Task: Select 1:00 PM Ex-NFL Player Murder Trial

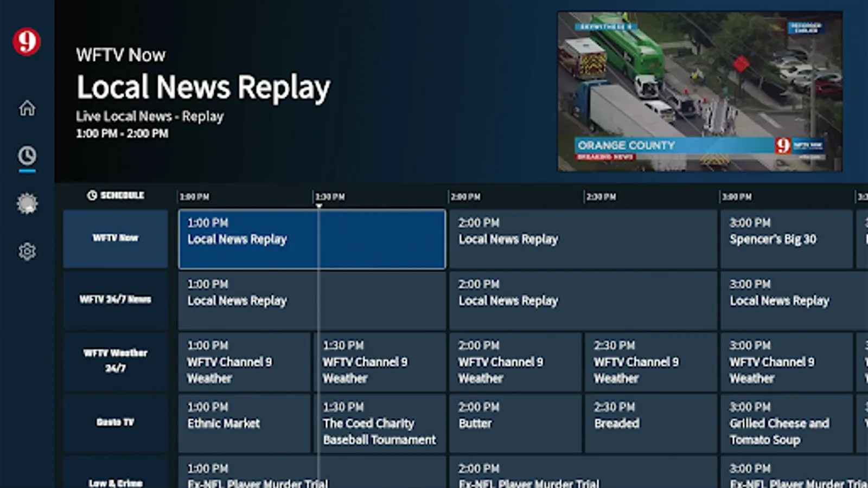Action: (x=312, y=472)
